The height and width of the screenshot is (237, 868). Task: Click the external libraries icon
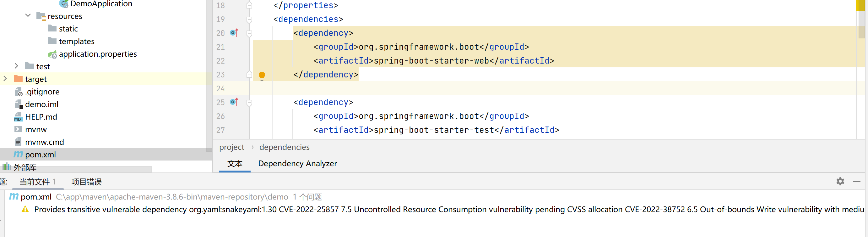pyautogui.click(x=6, y=167)
